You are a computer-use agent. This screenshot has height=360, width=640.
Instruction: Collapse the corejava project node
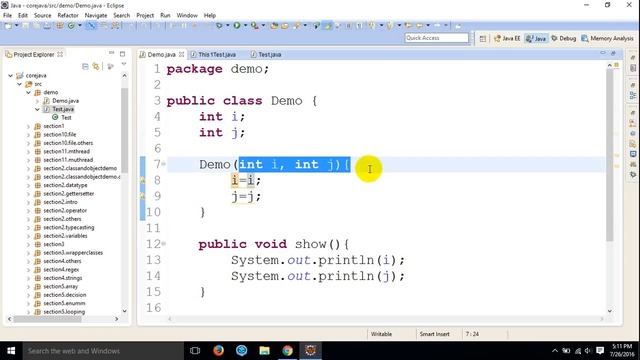(11, 76)
